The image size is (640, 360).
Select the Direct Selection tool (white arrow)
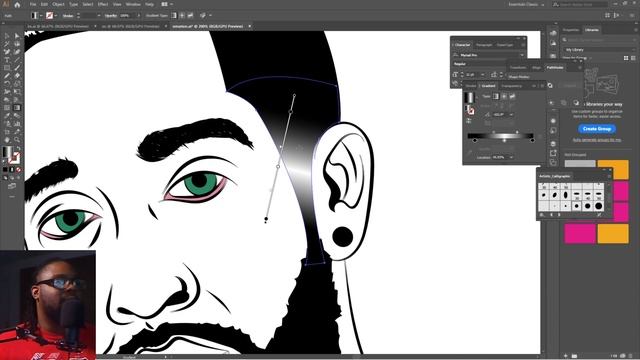pos(17,36)
